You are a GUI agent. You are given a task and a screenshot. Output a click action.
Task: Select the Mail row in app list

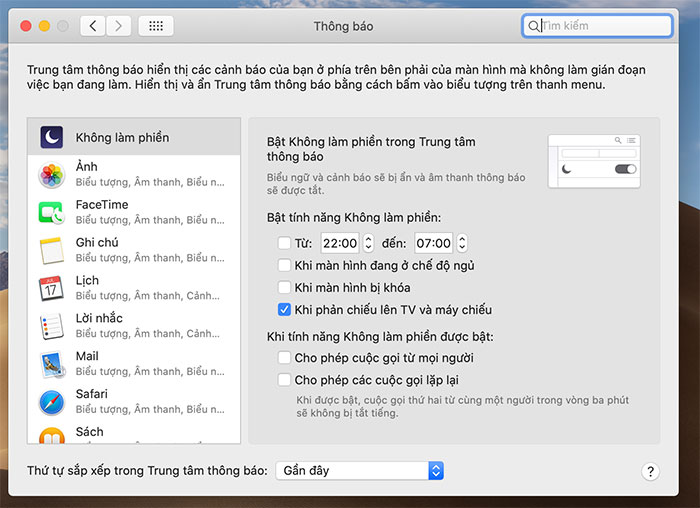[134, 364]
